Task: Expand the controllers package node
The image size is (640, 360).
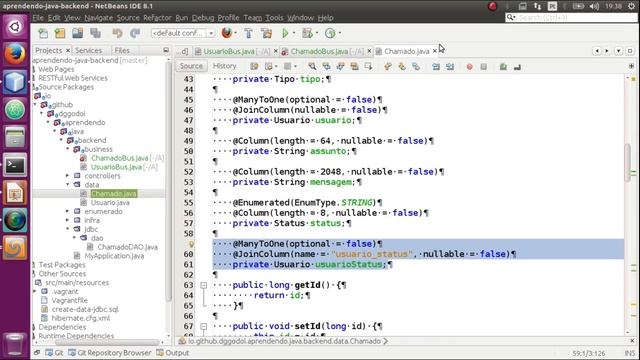Action: [x=68, y=176]
